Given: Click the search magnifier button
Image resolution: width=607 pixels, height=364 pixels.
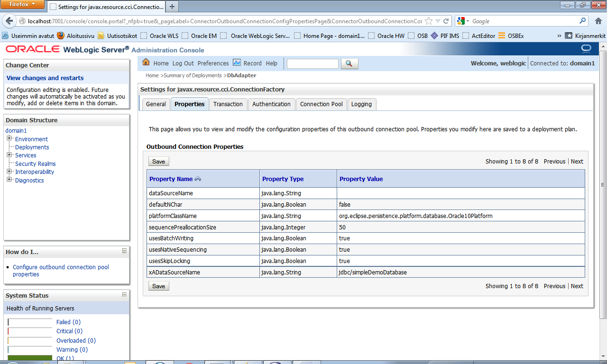Looking at the screenshot, I should click(x=349, y=63).
